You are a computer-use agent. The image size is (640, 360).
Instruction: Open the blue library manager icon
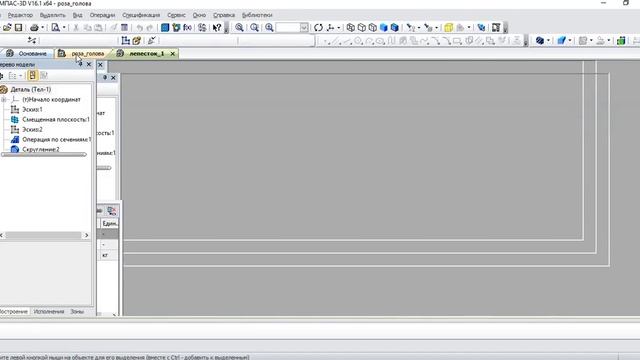165,28
